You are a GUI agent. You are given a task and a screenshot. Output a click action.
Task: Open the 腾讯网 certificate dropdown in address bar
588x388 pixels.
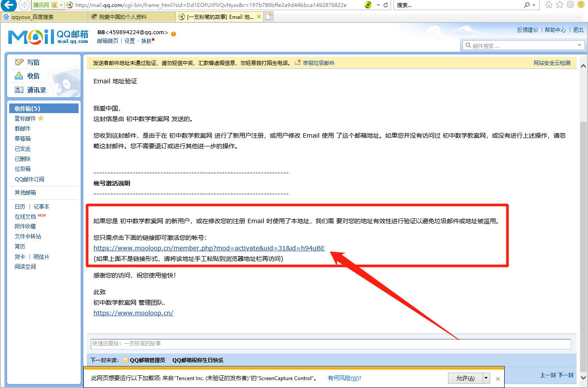tap(61, 5)
